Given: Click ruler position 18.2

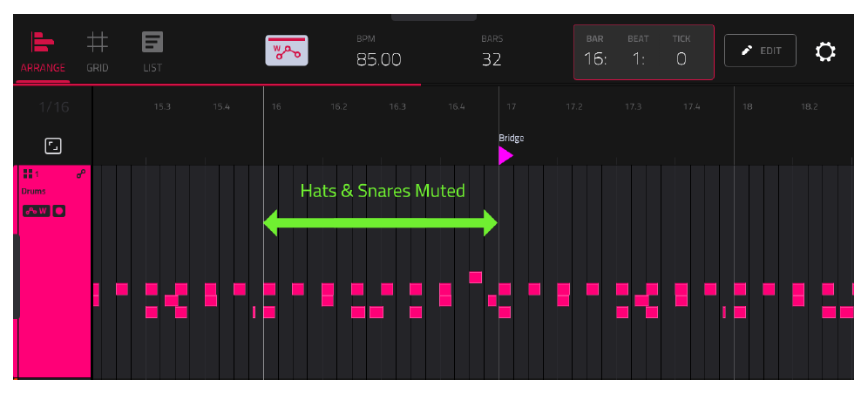Looking at the screenshot, I should [809, 107].
